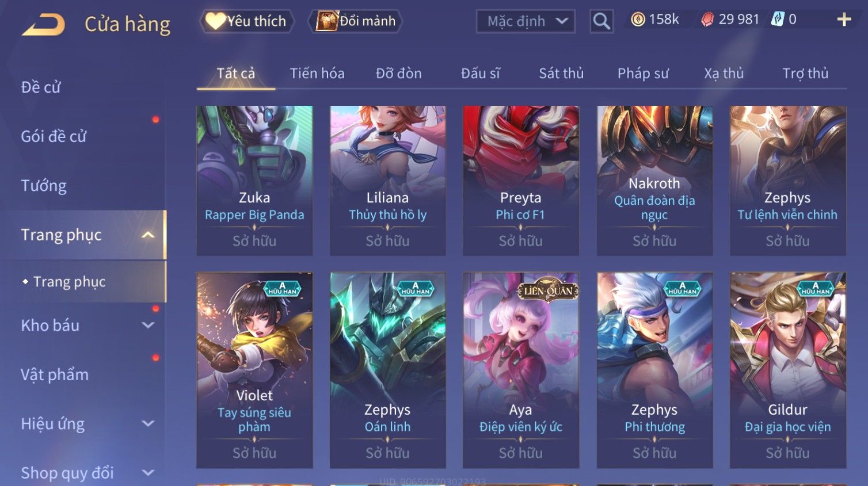Click the golden back arrow icon
The height and width of the screenshot is (486, 868).
[x=44, y=25]
